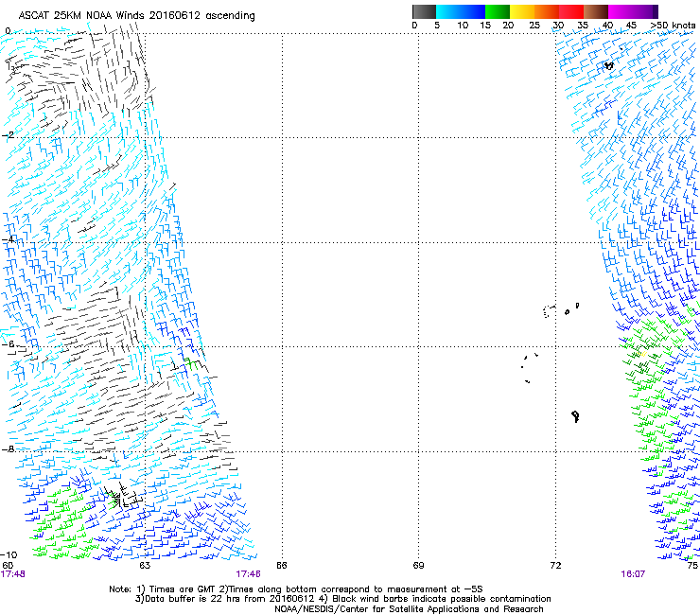
Task: Click the dotted atoll outline west of 72E
Action: (x=549, y=311)
